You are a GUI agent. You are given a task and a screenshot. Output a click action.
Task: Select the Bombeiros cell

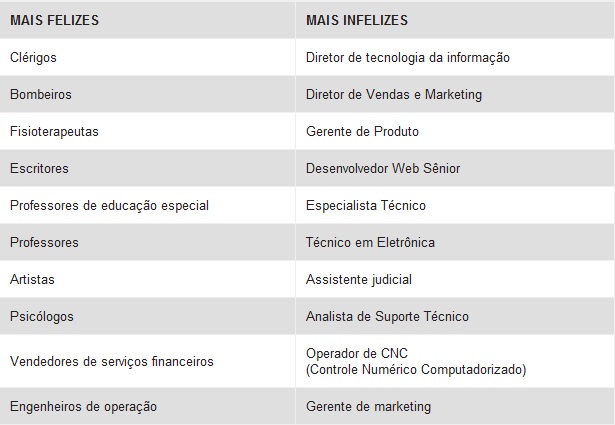coord(41,94)
